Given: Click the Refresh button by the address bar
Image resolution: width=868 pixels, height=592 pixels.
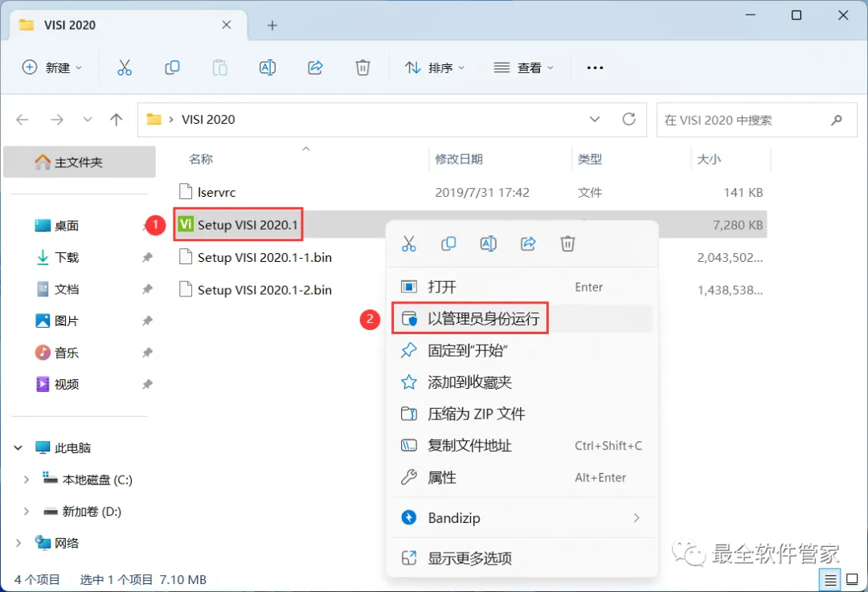Looking at the screenshot, I should point(628,119).
